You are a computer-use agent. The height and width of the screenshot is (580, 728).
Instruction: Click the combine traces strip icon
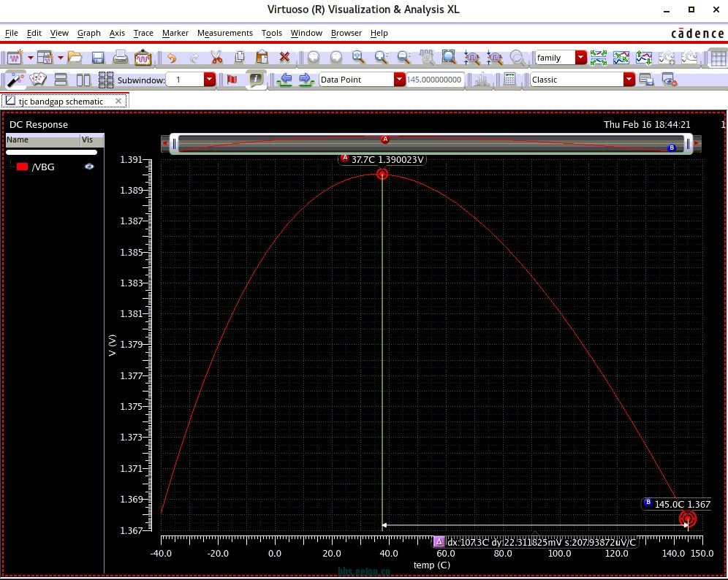(x=621, y=58)
